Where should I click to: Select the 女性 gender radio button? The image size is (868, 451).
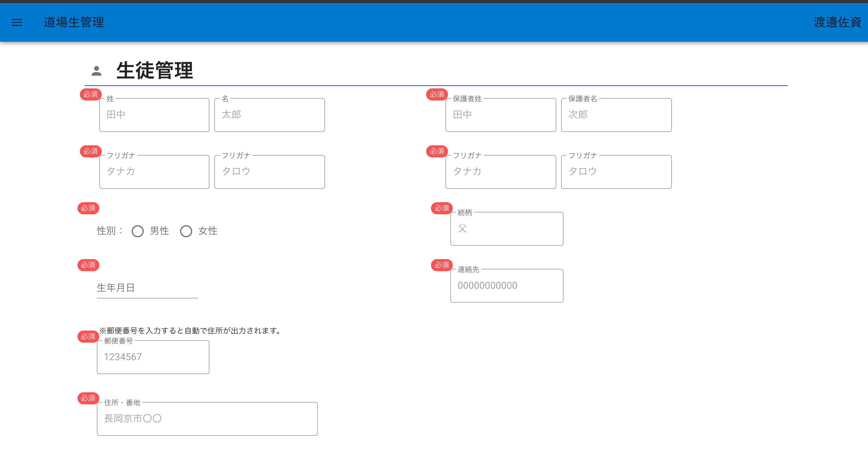[186, 231]
